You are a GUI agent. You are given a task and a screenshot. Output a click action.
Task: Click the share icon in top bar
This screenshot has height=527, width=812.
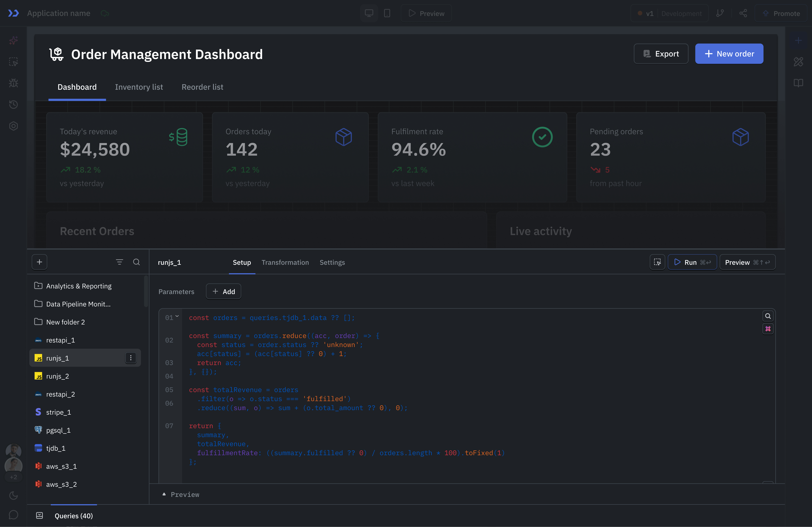tap(743, 13)
